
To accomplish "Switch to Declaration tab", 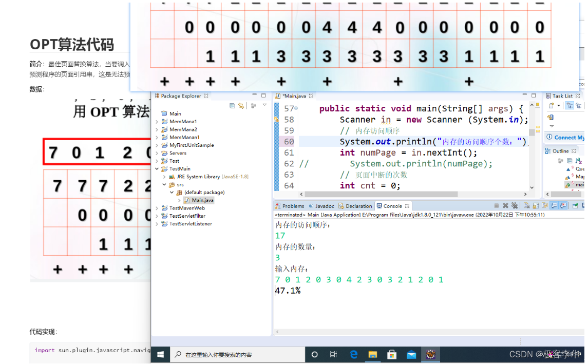I will click(x=355, y=206).
